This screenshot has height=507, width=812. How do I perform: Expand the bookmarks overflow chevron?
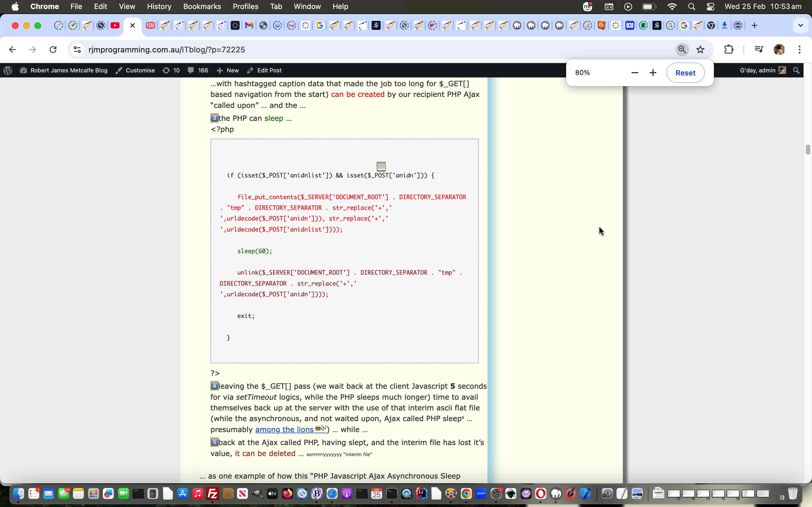[800, 25]
